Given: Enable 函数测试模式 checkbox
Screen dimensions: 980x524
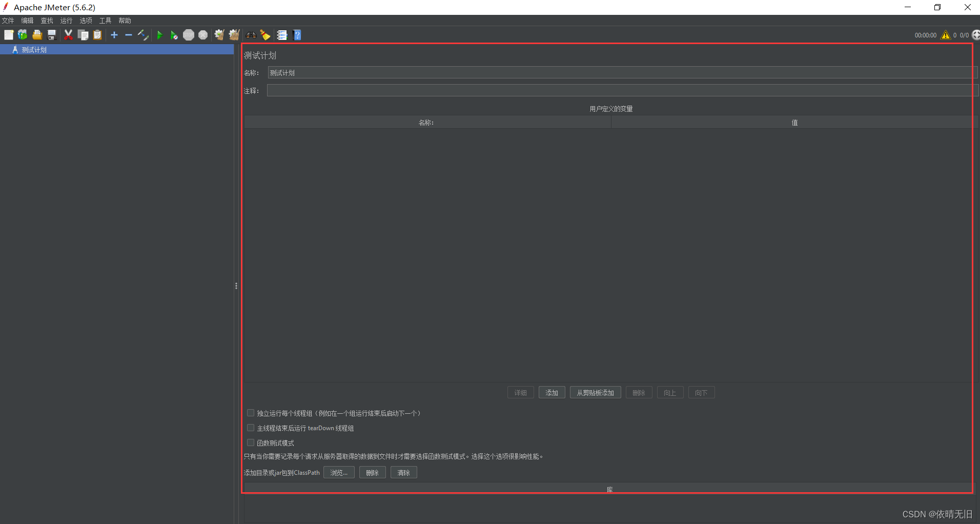Looking at the screenshot, I should pos(251,442).
